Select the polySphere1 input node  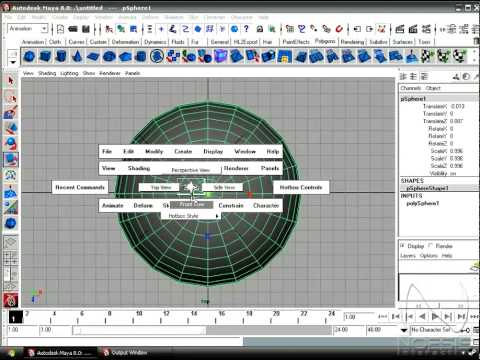point(423,203)
